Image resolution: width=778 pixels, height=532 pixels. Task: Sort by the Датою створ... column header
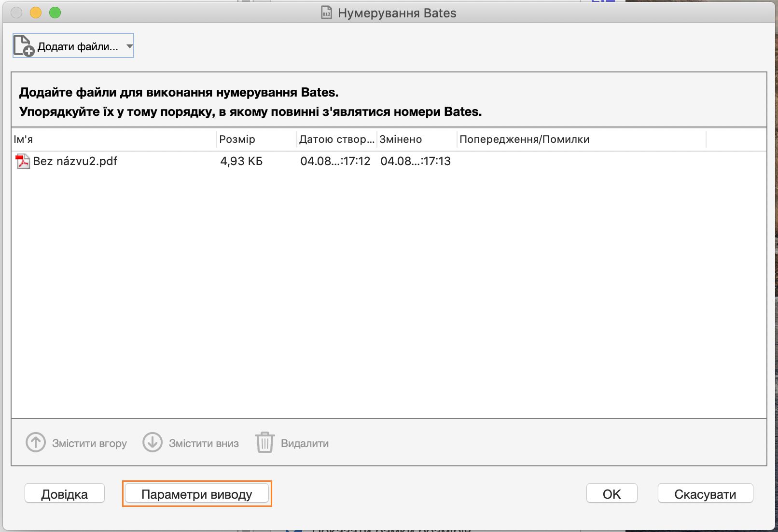tap(336, 140)
